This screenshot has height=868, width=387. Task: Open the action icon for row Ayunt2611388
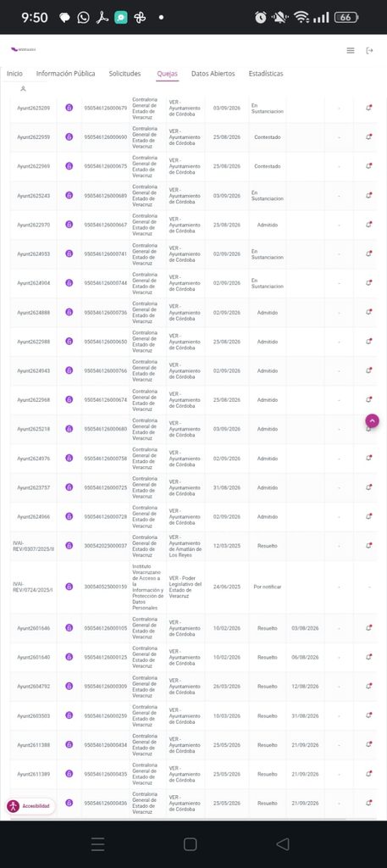pos(368,744)
